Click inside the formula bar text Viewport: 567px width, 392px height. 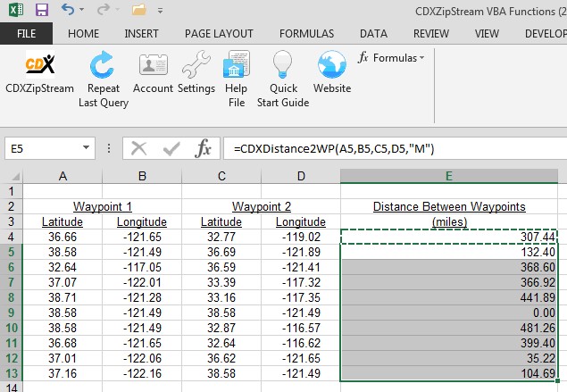(x=334, y=148)
